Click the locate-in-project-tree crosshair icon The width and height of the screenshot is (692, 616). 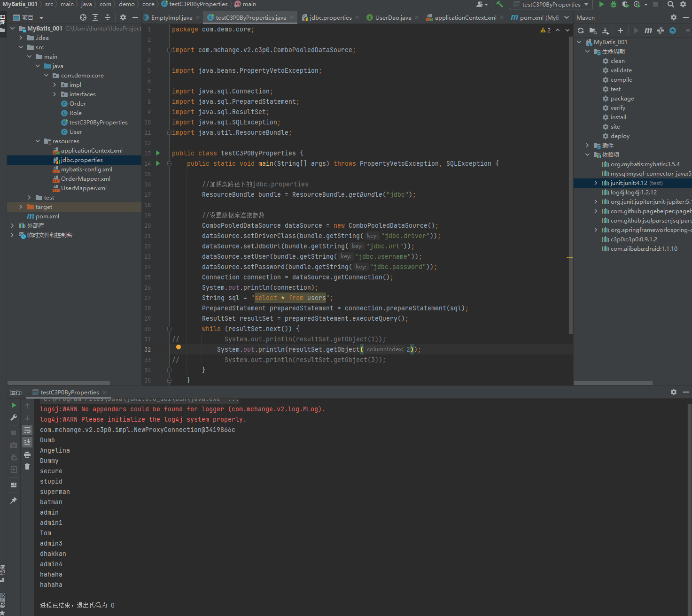(x=83, y=17)
